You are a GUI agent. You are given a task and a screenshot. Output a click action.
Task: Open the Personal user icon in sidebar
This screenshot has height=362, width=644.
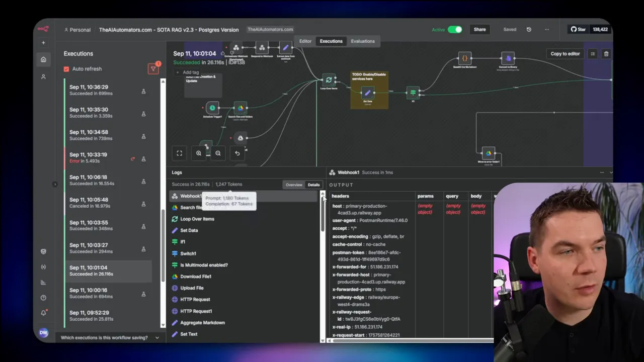tap(43, 76)
